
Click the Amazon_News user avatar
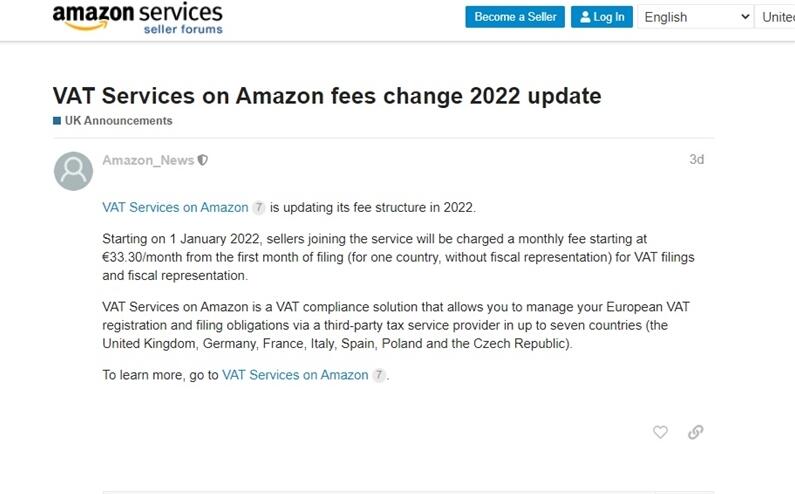click(x=74, y=171)
